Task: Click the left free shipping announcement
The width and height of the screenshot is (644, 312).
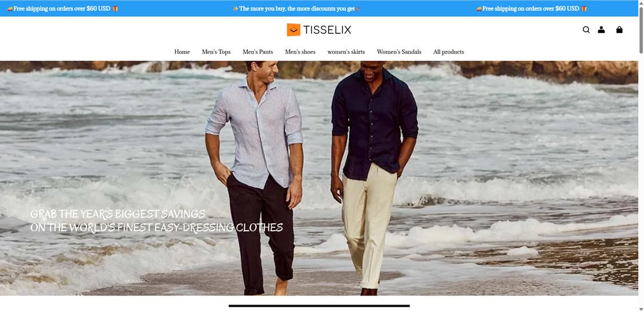Action: (62, 9)
